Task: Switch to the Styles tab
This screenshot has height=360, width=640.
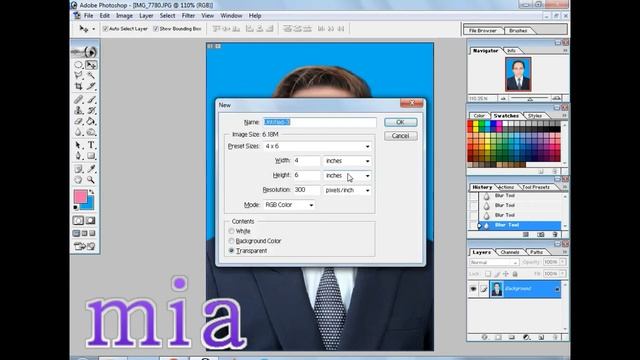Action: pos(535,116)
